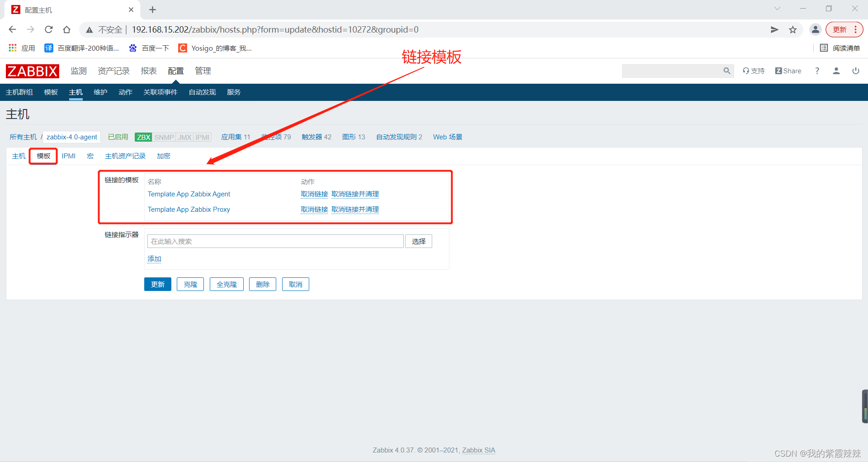Open Web 场景 link
This screenshot has height=462, width=868.
(x=448, y=137)
